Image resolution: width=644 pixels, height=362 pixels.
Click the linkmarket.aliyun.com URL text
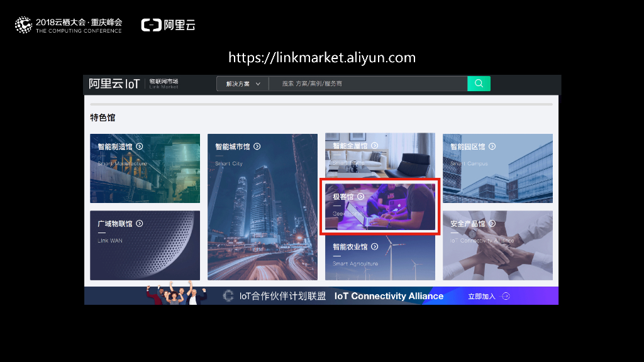(322, 57)
